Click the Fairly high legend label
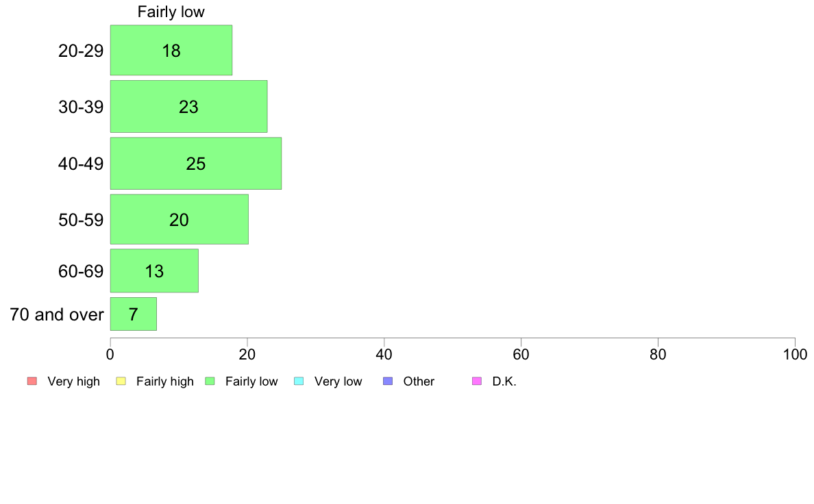The height and width of the screenshot is (504, 814). (x=165, y=381)
